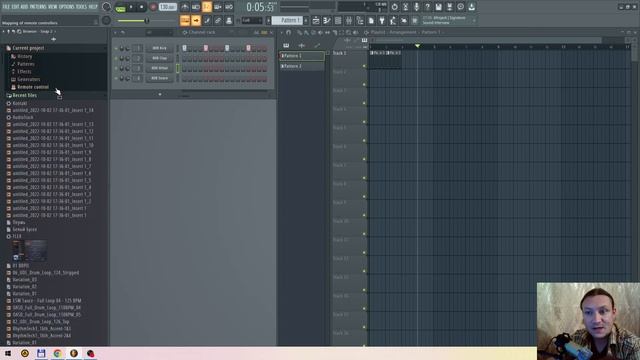Click the add channel plus button
Screen dimensions: 640x360
click(160, 94)
